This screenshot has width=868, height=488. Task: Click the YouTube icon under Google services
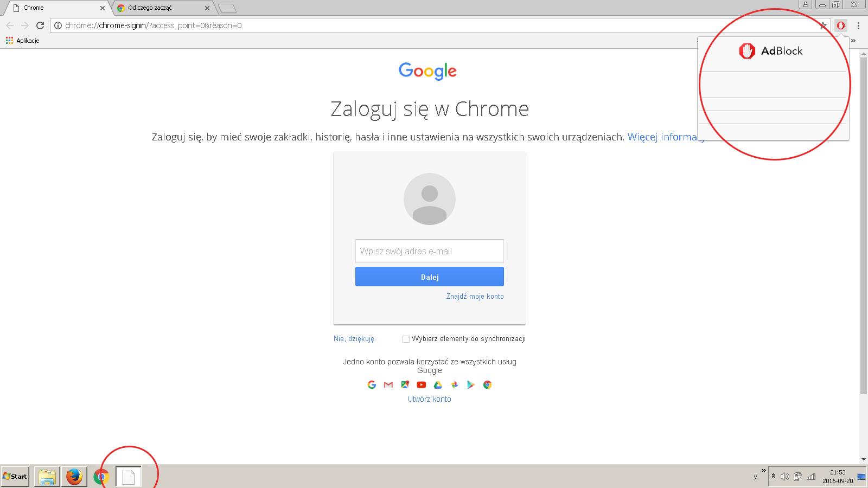pyautogui.click(x=422, y=385)
